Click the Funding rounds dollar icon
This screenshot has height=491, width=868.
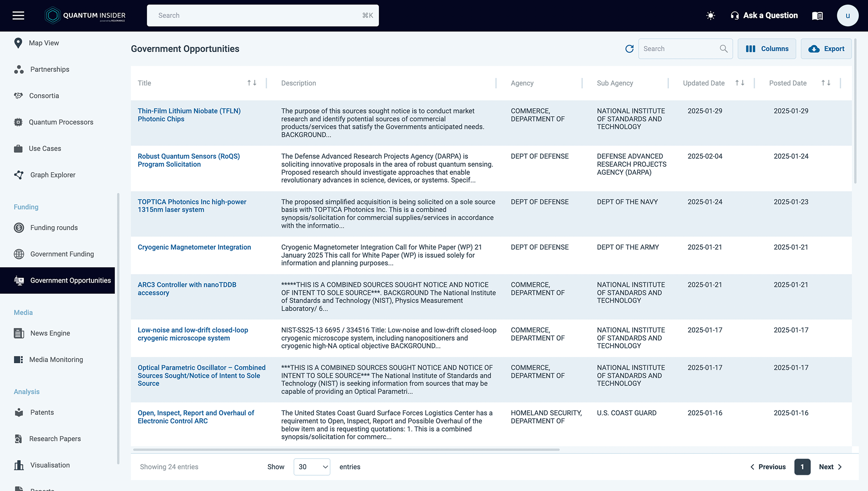pos(19,228)
